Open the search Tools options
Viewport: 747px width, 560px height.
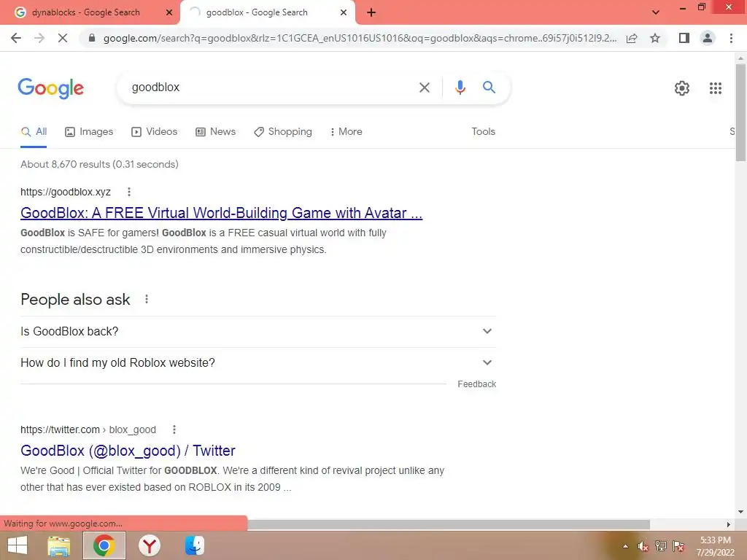coord(483,131)
